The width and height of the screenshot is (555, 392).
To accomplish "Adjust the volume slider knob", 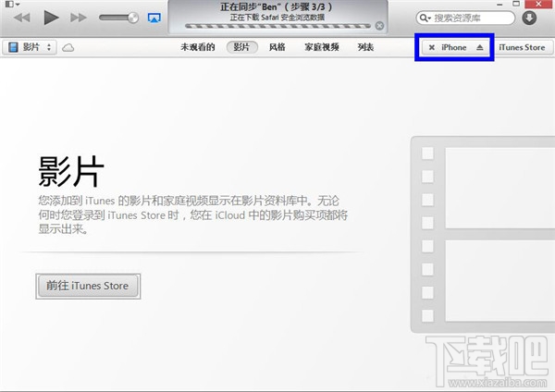I will pyautogui.click(x=133, y=18).
